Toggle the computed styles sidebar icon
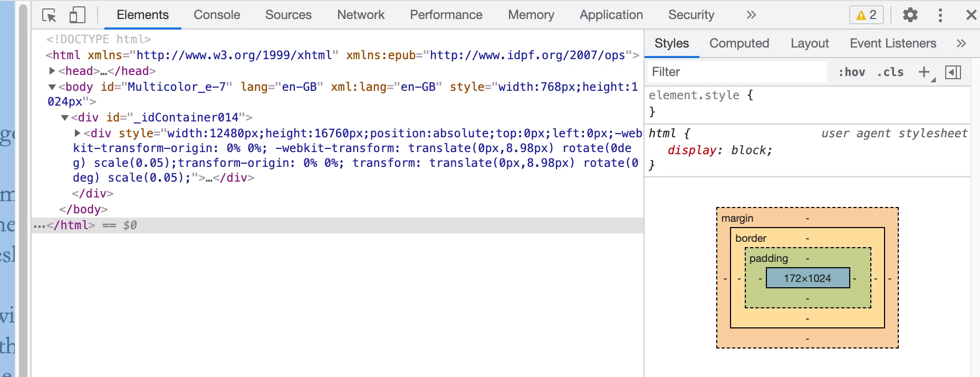980x377 pixels. [953, 72]
